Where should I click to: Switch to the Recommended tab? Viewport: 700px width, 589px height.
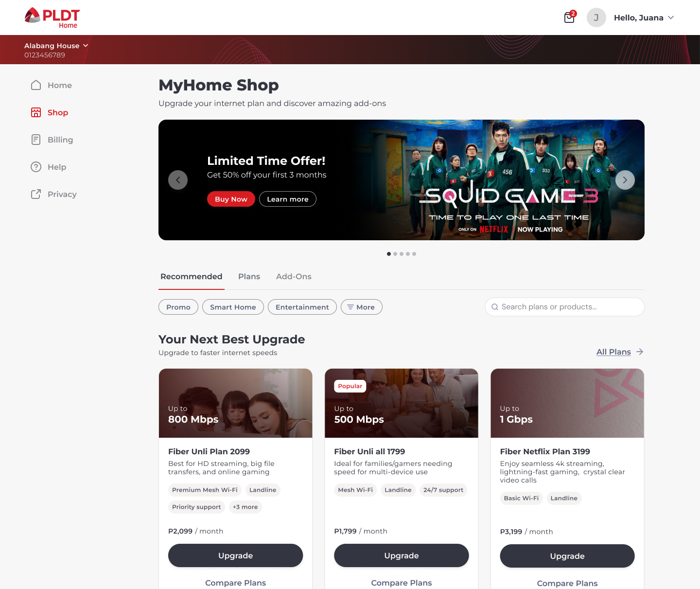click(x=192, y=277)
